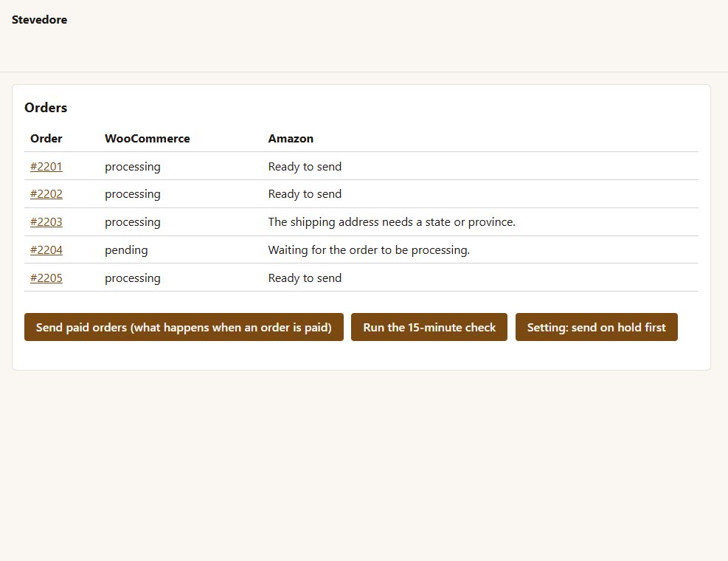Open order #2205 link
This screenshot has width=728, height=561.
(x=46, y=278)
